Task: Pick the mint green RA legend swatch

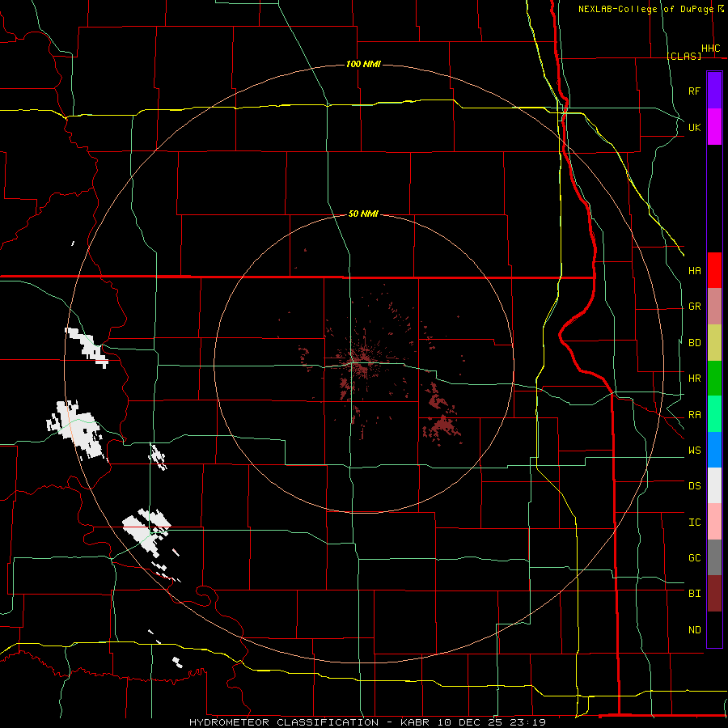Action: coord(714,414)
